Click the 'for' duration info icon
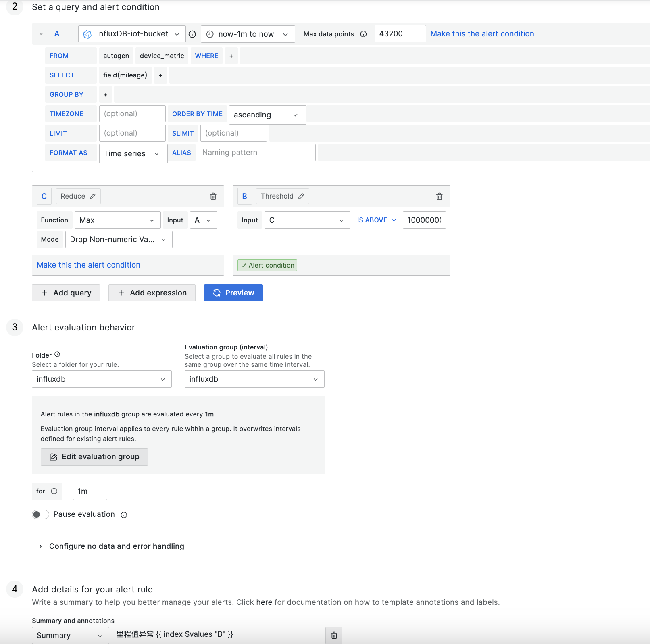650x644 pixels. [54, 491]
